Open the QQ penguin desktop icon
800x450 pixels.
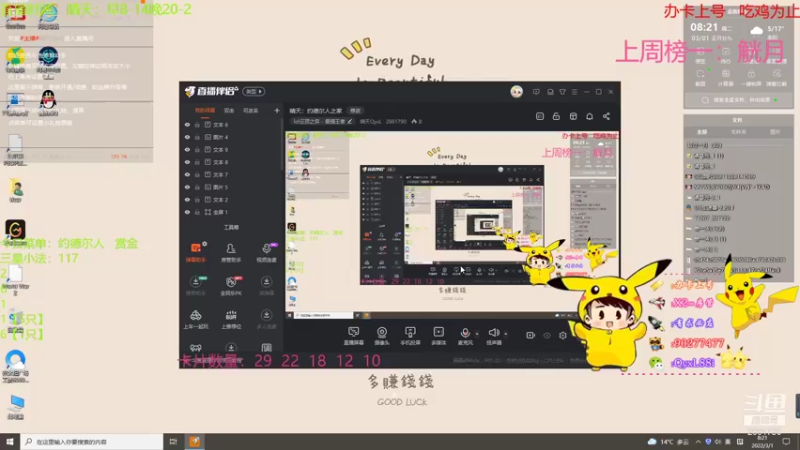(x=48, y=102)
